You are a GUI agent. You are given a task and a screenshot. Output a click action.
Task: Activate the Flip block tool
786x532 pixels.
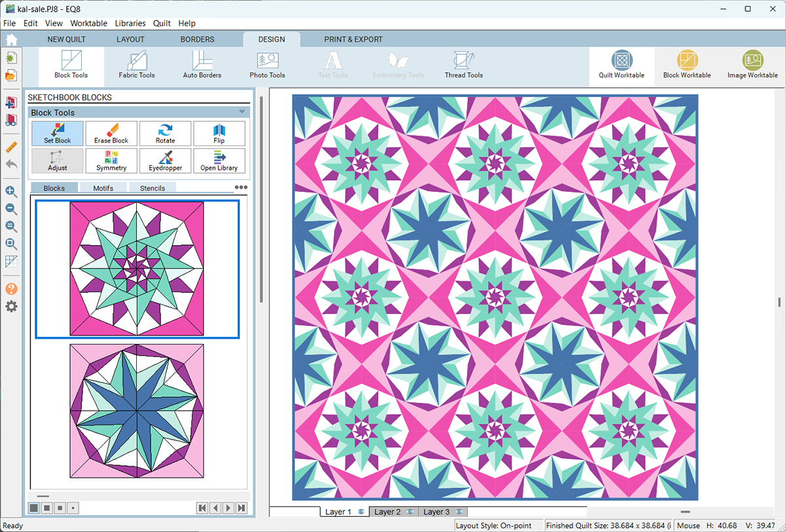(x=219, y=133)
